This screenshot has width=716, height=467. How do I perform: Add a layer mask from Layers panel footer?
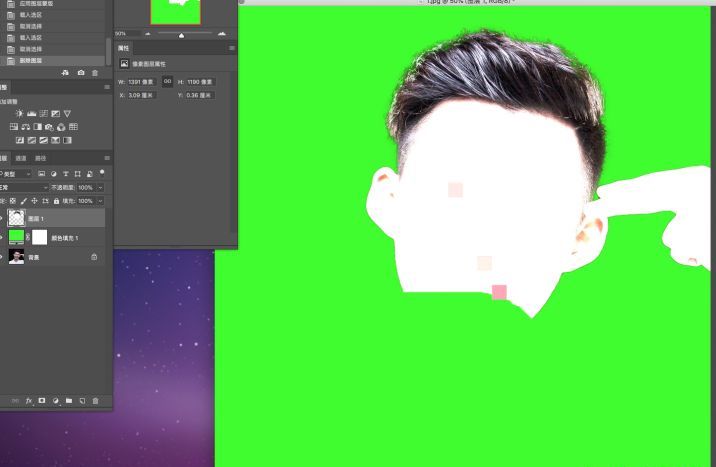[42, 400]
